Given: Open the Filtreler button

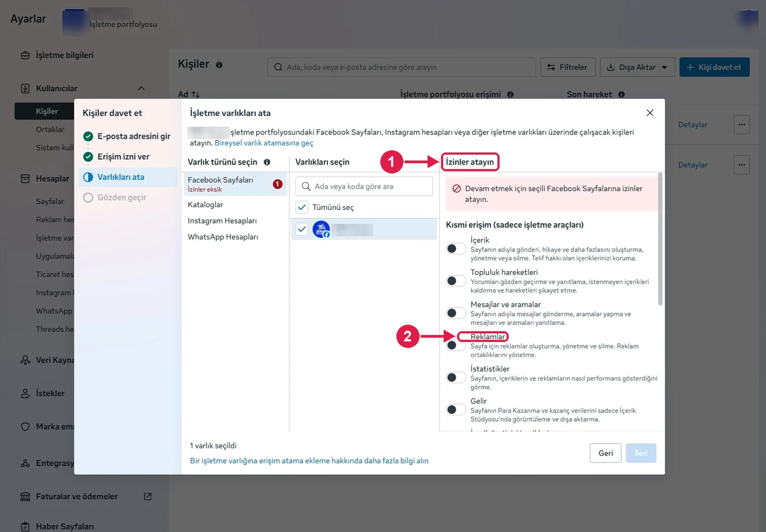Looking at the screenshot, I should 567,67.
